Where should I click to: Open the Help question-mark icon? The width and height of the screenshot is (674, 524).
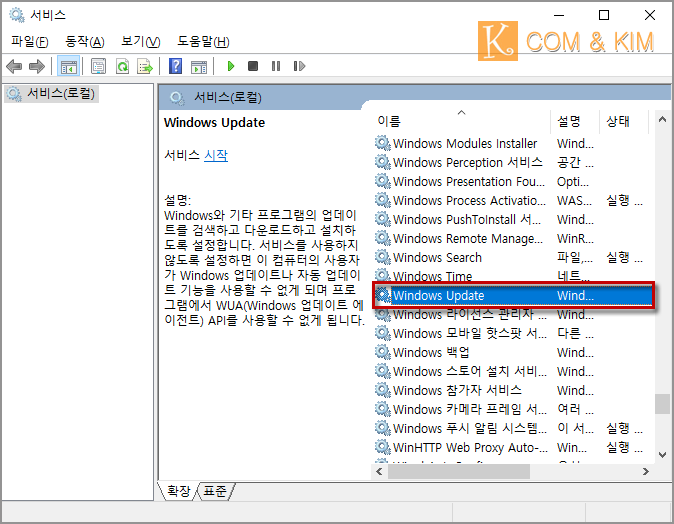pyautogui.click(x=175, y=66)
